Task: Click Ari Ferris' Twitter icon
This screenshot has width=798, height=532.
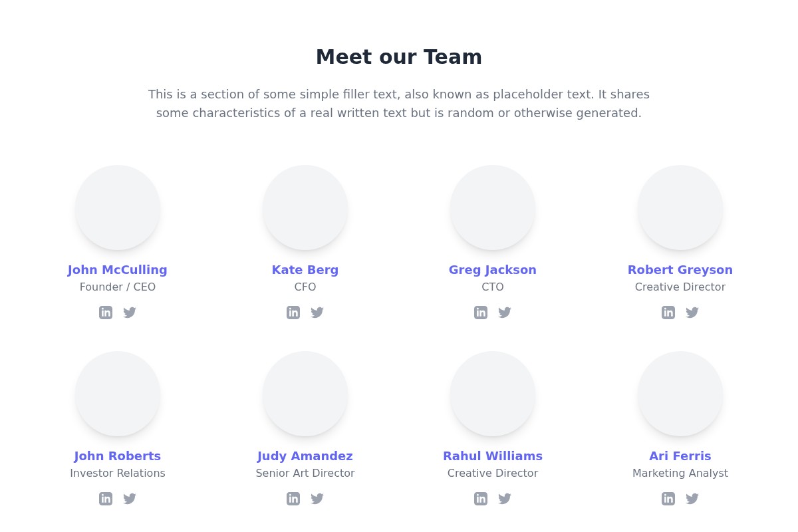Action: click(692, 498)
